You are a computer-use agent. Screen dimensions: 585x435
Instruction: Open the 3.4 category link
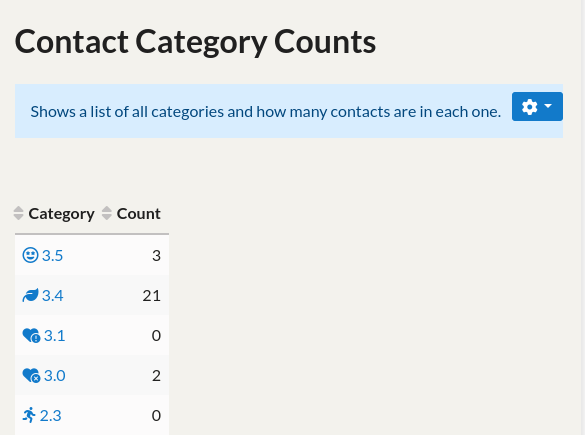(x=52, y=295)
